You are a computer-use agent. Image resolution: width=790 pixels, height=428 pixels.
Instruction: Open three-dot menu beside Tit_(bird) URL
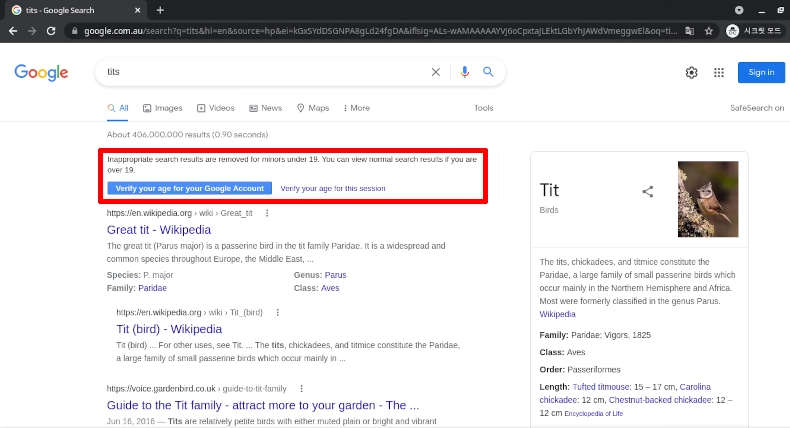pos(278,313)
